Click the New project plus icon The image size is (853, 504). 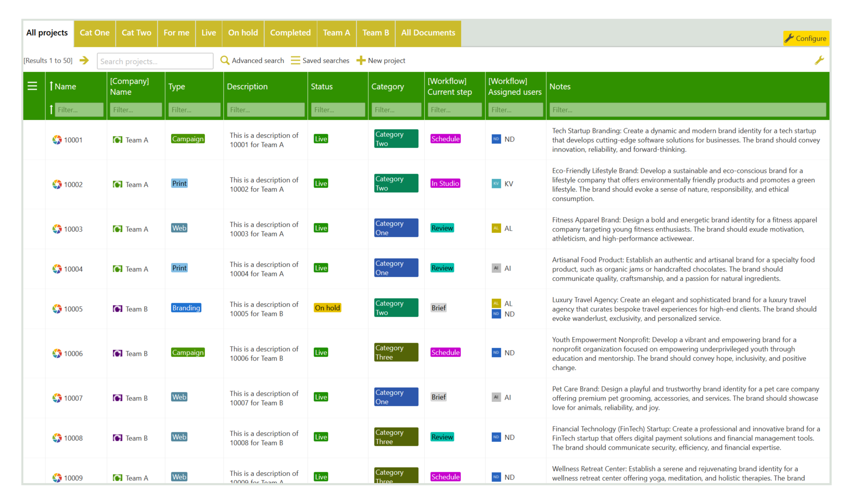pos(361,60)
